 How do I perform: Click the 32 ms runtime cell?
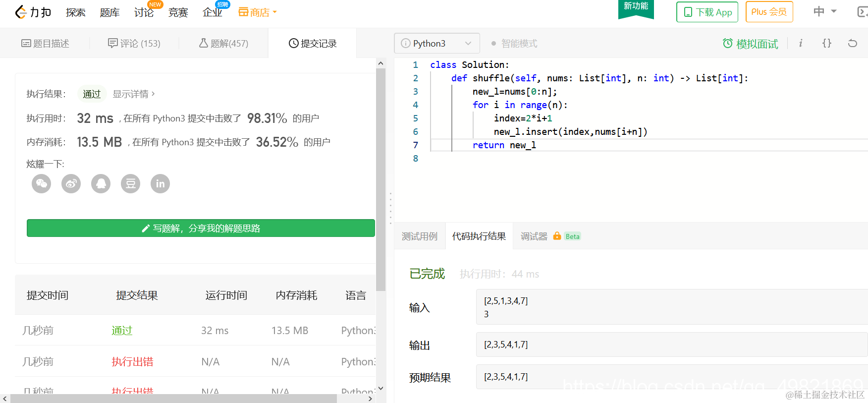pyautogui.click(x=215, y=331)
